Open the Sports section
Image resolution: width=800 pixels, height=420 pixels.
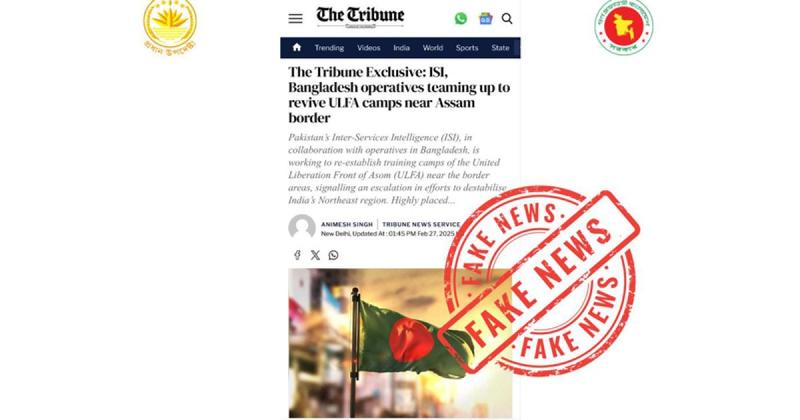[467, 47]
